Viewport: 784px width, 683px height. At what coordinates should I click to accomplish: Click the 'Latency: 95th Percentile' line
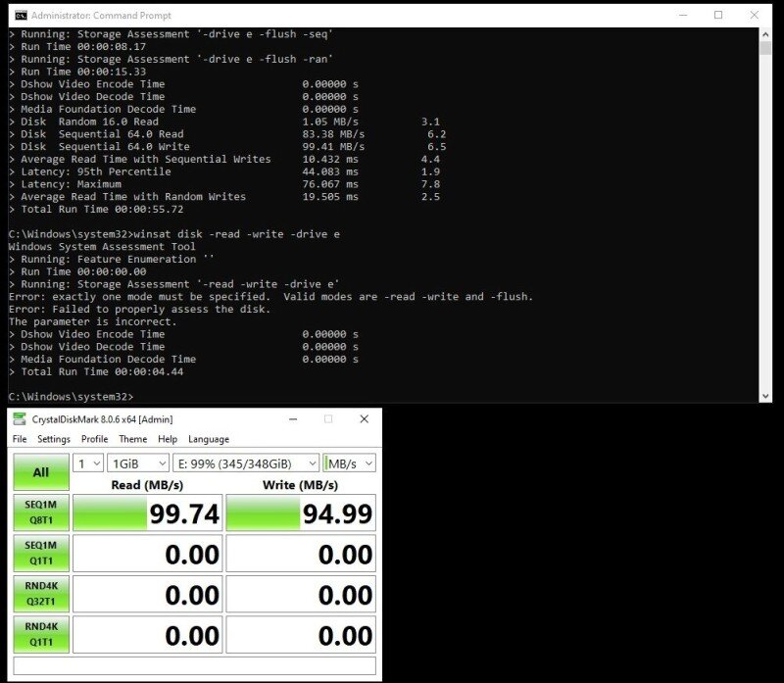click(x=224, y=171)
